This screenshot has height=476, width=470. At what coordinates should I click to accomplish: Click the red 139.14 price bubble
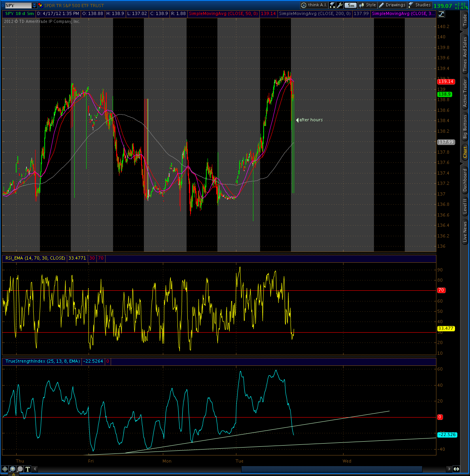[446, 81]
